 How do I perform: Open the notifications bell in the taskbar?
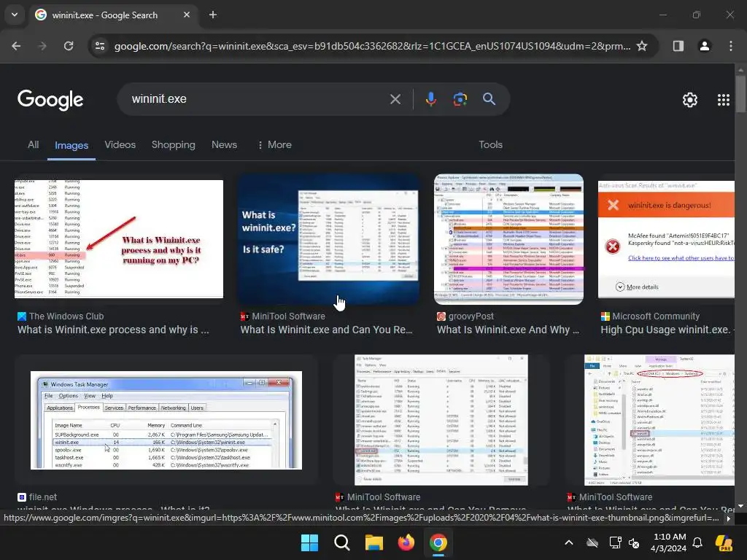(x=697, y=542)
